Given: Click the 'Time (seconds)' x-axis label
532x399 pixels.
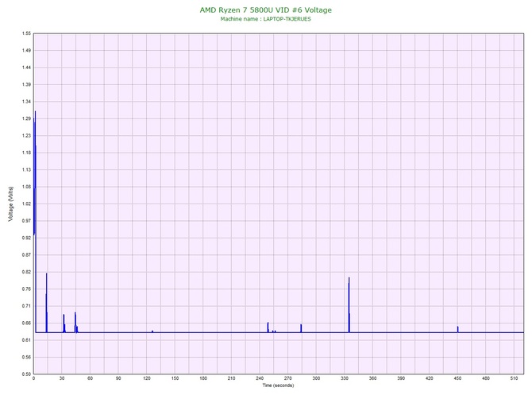Looking at the screenshot, I should click(278, 385).
